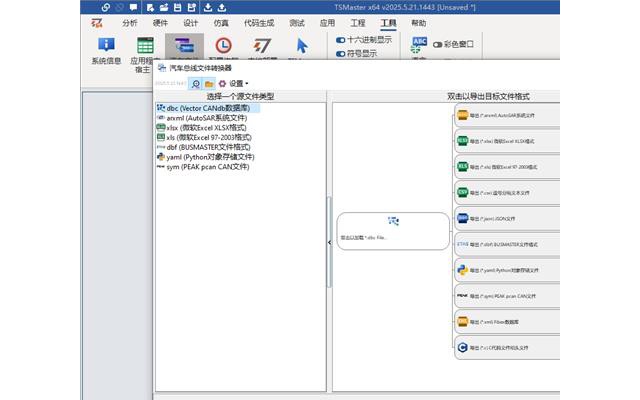
Task: Click the orange Fibex xml export icon
Action: [x=462, y=322]
